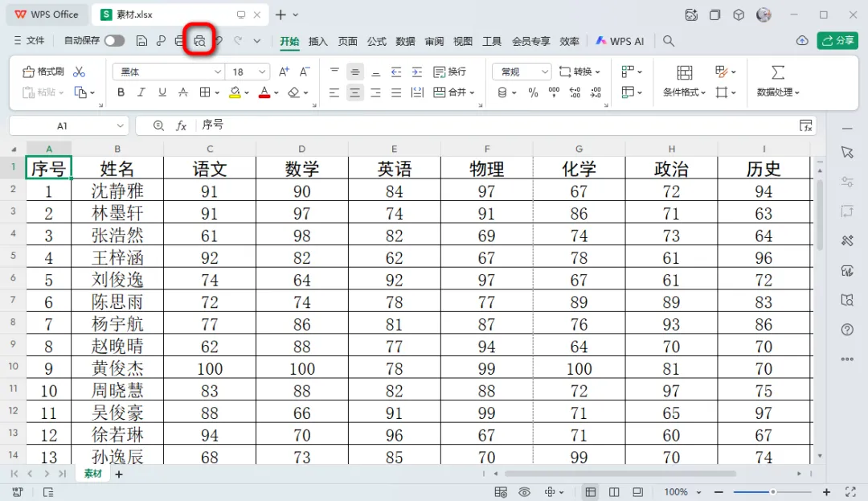Switch to Page Layout view in status bar
This screenshot has width=868, height=501.
point(614,492)
